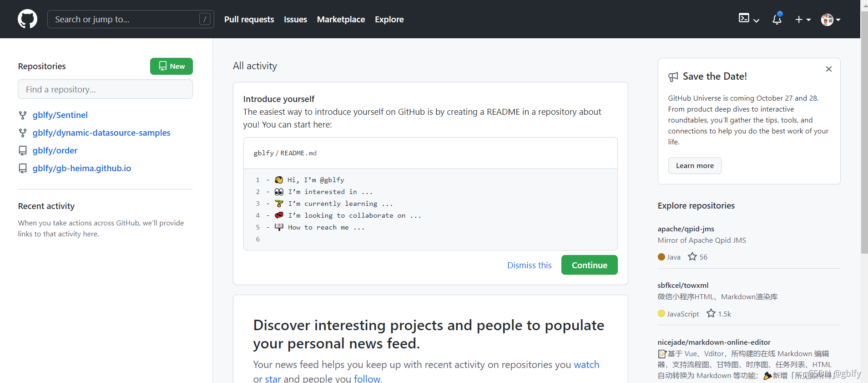Follow the watch link in news feed text
Screen dimensions: 868x383
[x=586, y=364]
